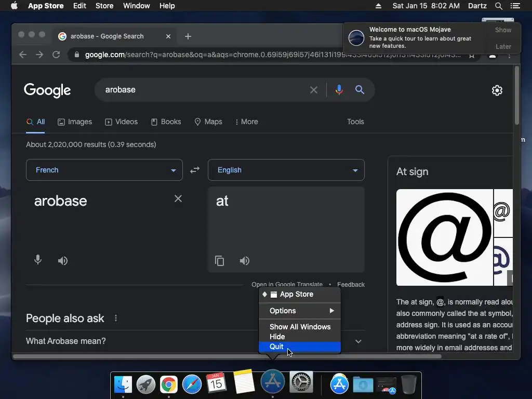Open the Window menu in menu bar
This screenshot has height=399, width=532.
pyautogui.click(x=137, y=6)
